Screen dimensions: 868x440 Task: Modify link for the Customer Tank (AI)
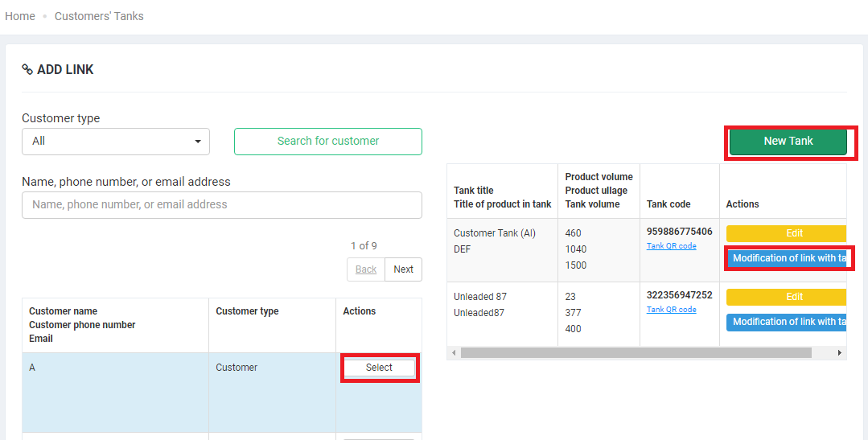click(x=788, y=258)
